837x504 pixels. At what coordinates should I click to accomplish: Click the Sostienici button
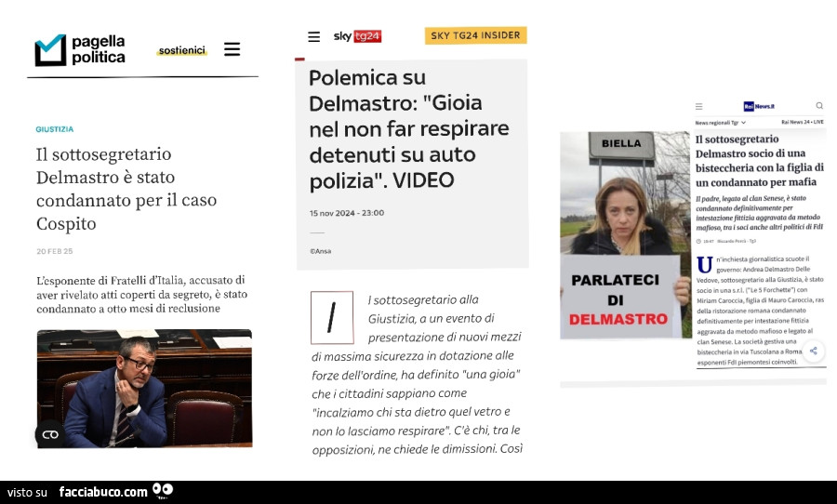coord(181,50)
